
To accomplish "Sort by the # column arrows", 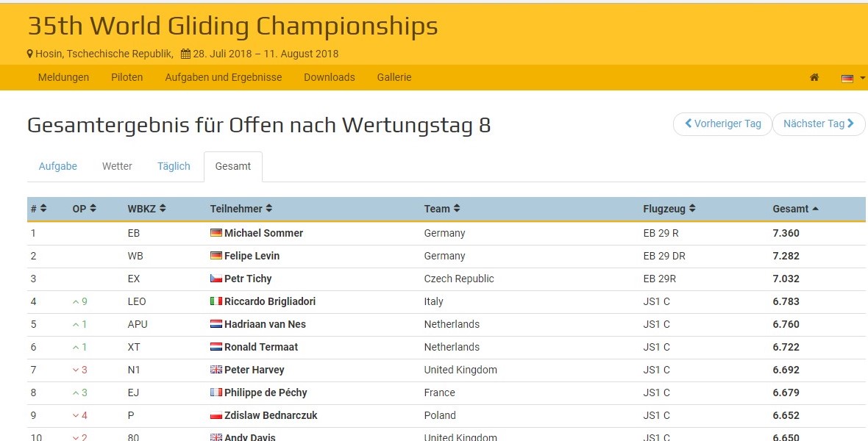I will point(43,209).
